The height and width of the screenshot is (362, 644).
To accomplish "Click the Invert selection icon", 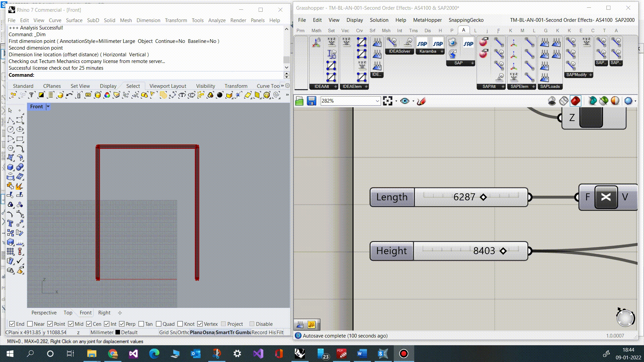I will [41, 95].
